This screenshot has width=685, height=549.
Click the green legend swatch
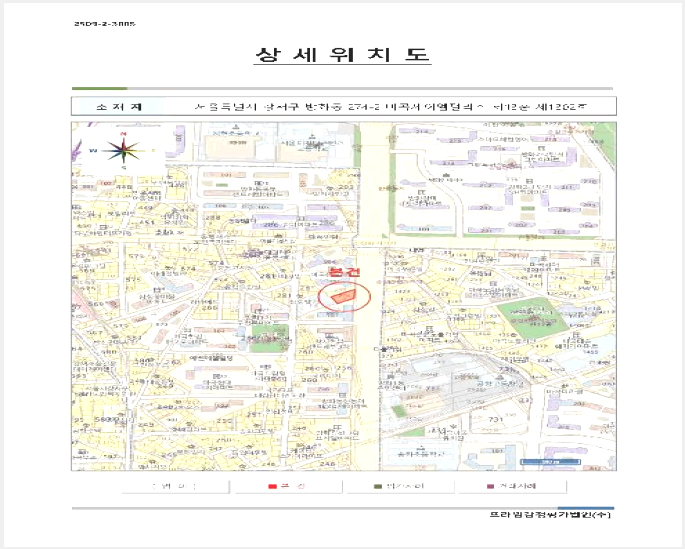(x=378, y=487)
